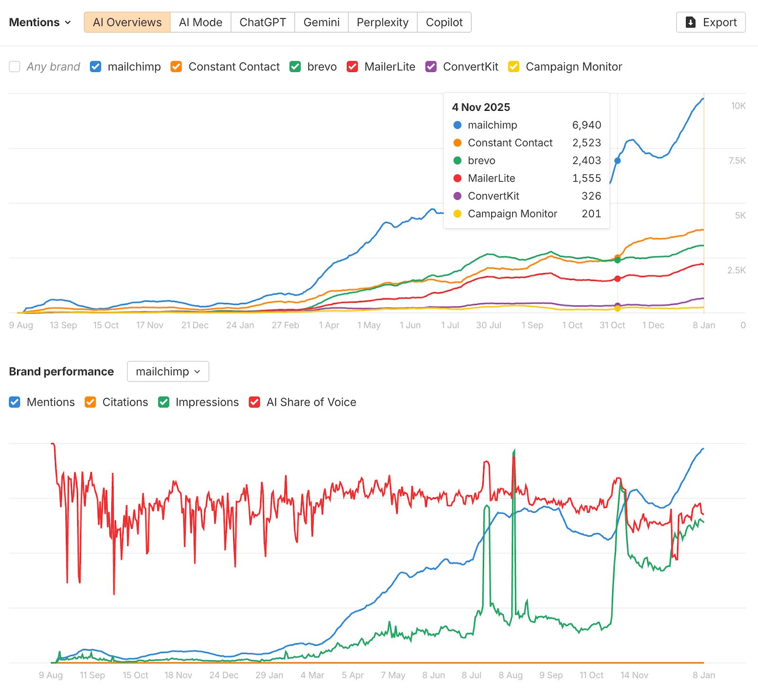This screenshot has height=700, width=758.
Task: Click the Export button
Action: click(711, 22)
